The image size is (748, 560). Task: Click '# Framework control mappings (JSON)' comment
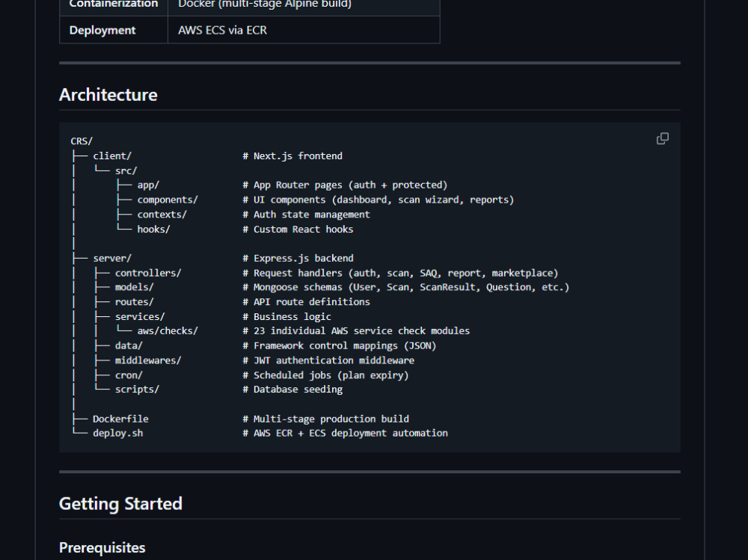coord(339,346)
